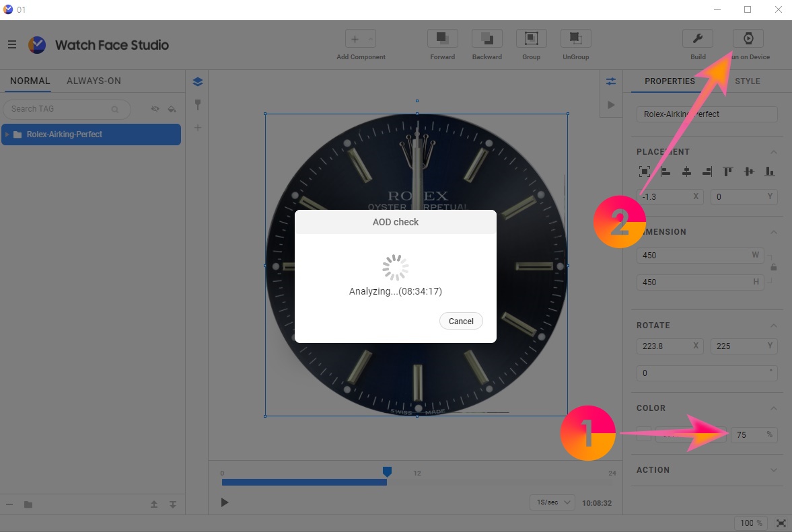
Task: Cancel the AOD check
Action: click(x=461, y=321)
